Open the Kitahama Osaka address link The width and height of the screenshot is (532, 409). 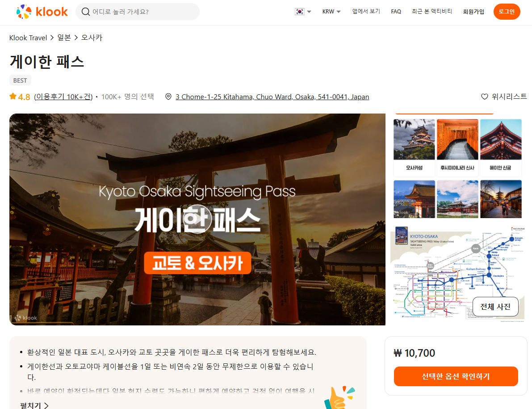pyautogui.click(x=272, y=97)
